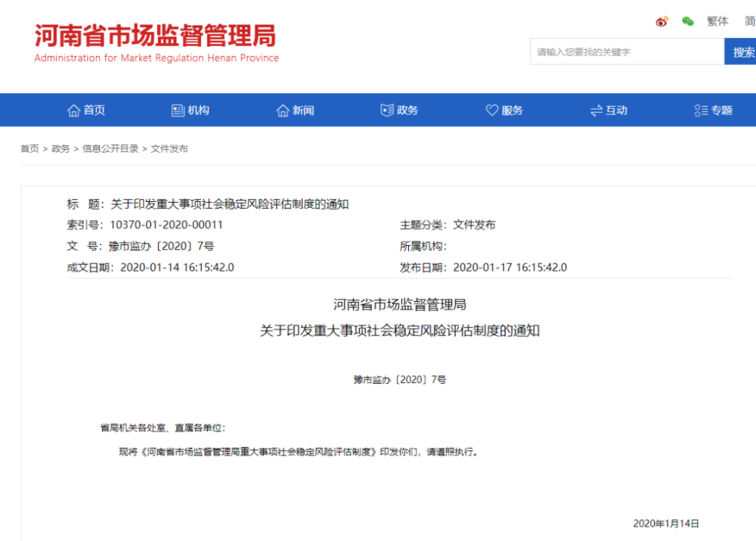The height and width of the screenshot is (541, 756).
Task: Click the 搜索 search button
Action: tap(740, 51)
